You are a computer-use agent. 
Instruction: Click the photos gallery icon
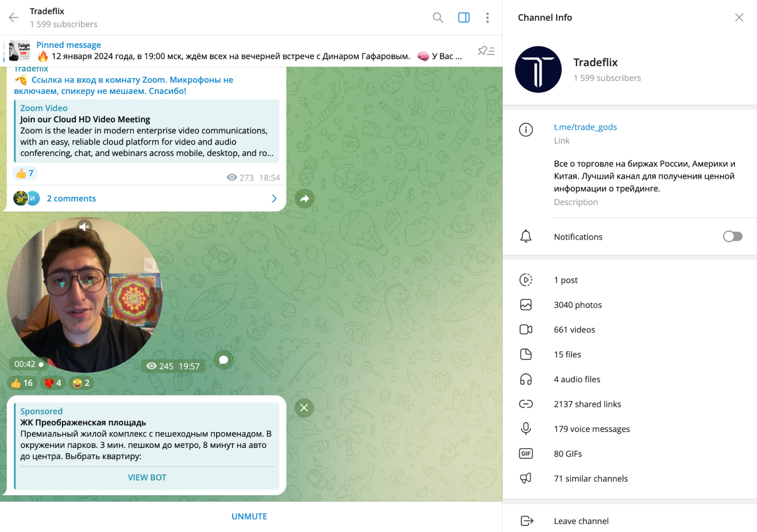point(526,305)
